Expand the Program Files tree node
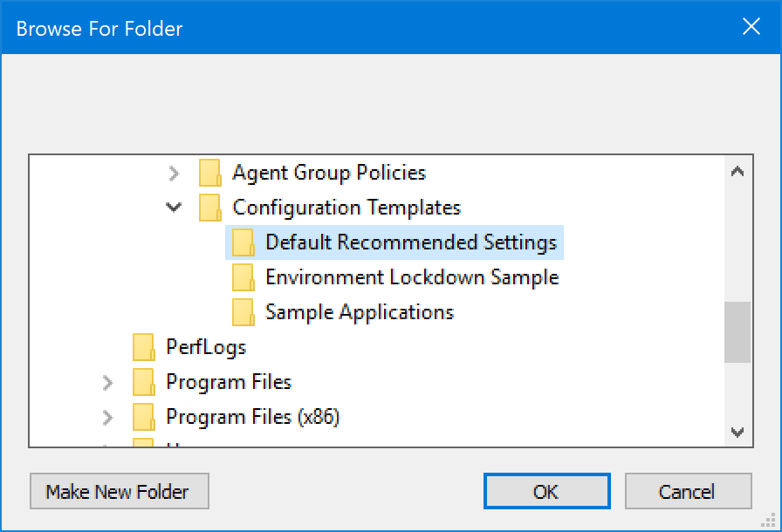Viewport: 782px width, 532px height. coord(107,382)
